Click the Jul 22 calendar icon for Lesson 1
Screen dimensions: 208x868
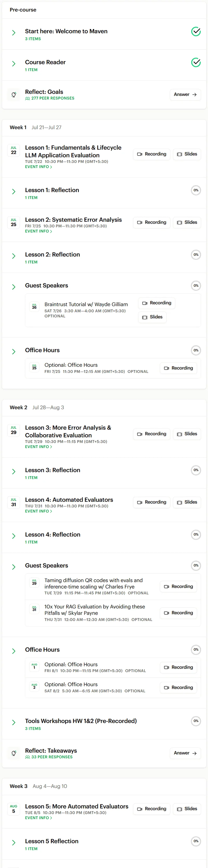pos(14,150)
